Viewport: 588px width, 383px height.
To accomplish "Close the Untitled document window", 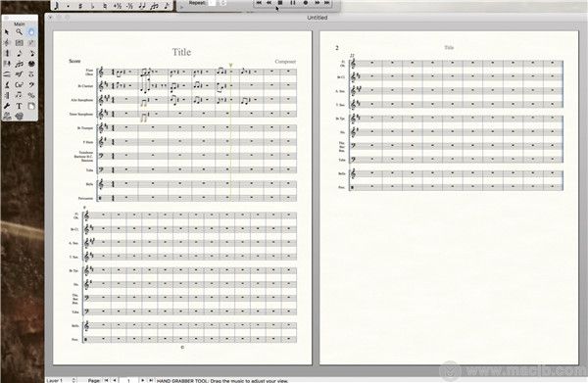I will 50,18.
